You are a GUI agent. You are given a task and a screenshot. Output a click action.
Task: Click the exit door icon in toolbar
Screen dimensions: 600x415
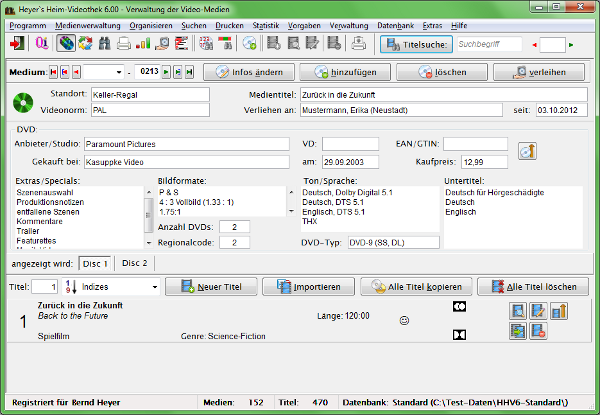(19, 43)
